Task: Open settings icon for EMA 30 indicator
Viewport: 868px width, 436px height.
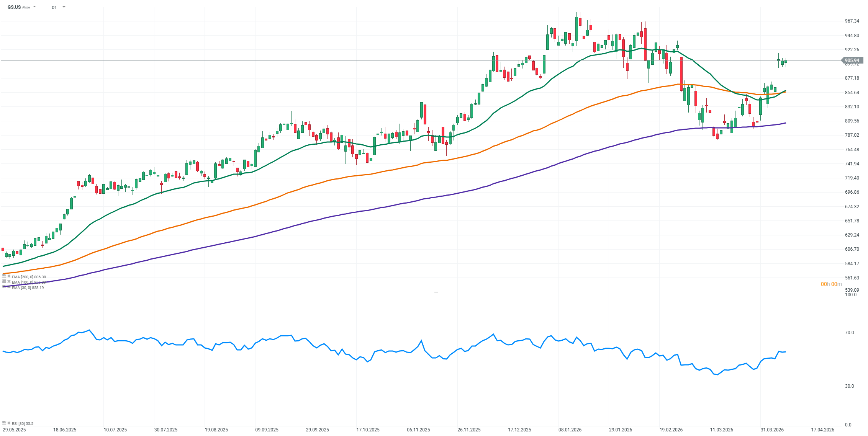Action: pos(4,287)
